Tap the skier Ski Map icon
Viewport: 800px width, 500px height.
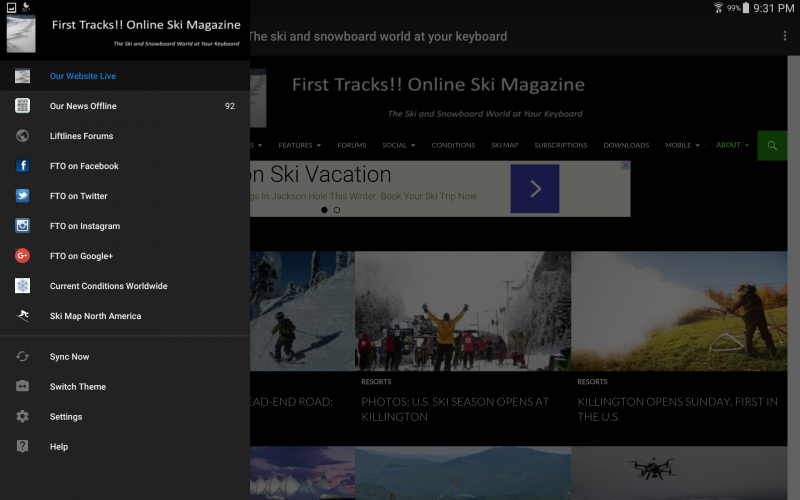tap(22, 316)
